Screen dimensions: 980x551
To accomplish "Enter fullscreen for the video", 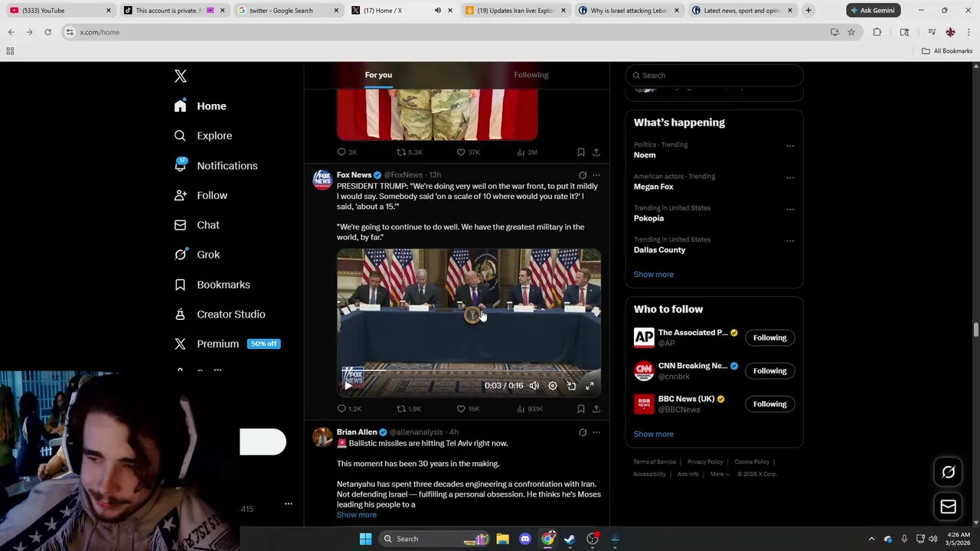I will click(590, 386).
